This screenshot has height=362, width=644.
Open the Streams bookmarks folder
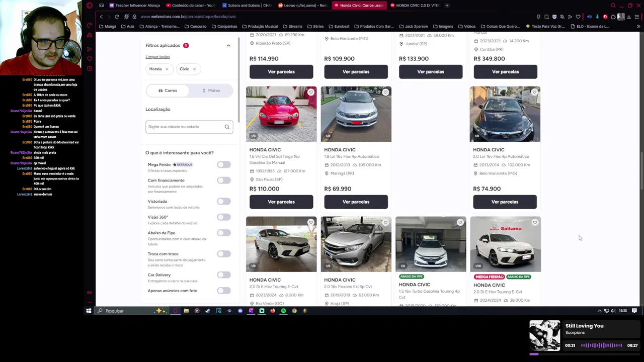(292, 26)
